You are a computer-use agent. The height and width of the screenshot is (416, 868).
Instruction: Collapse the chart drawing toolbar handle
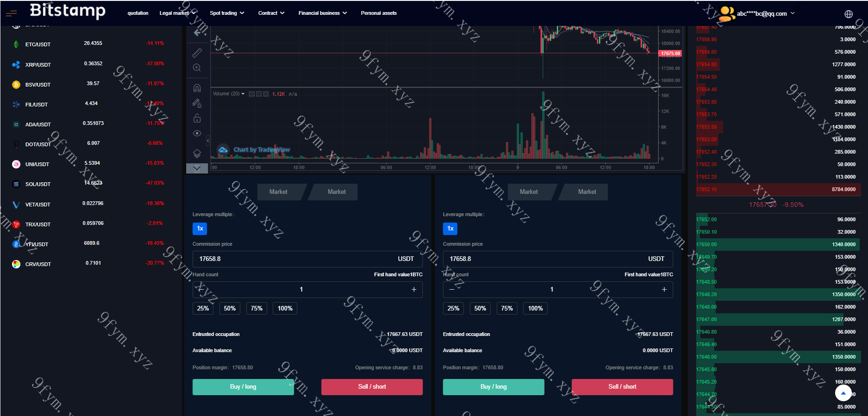(x=208, y=140)
